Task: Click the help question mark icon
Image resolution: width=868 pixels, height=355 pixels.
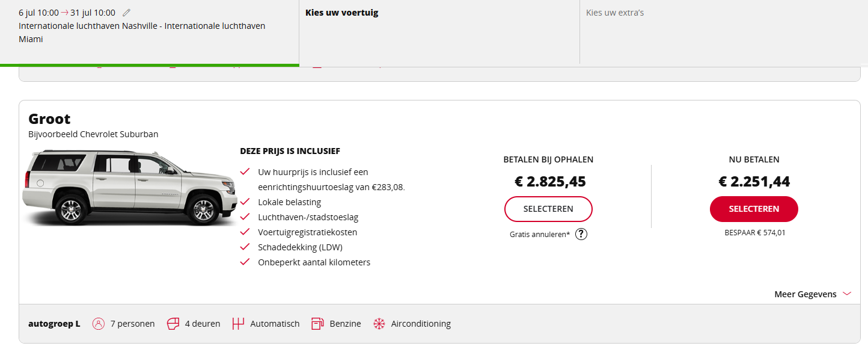Action: click(x=581, y=234)
